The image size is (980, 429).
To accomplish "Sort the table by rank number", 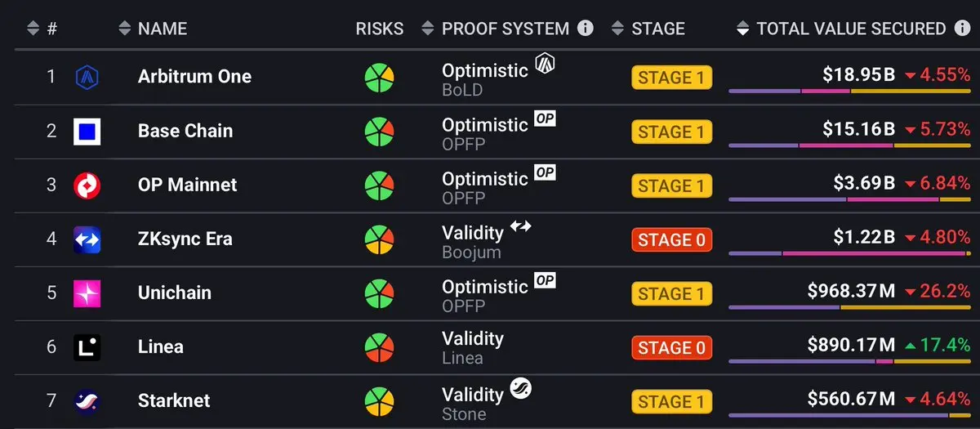I will point(42,29).
